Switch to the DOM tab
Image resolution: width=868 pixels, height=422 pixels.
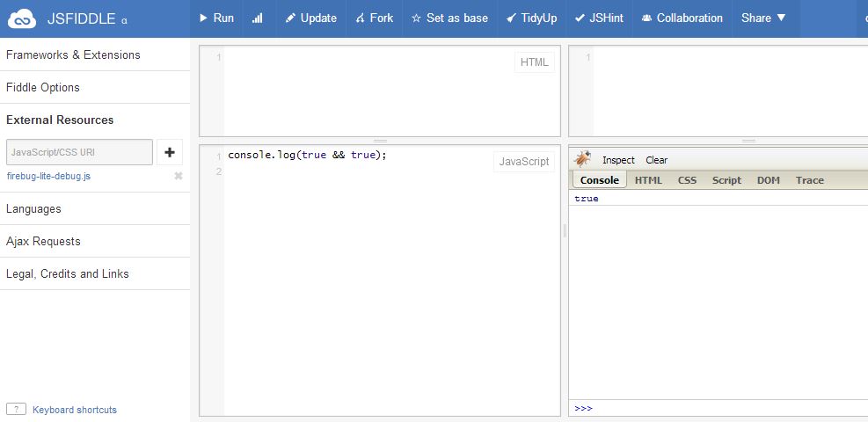coord(769,180)
